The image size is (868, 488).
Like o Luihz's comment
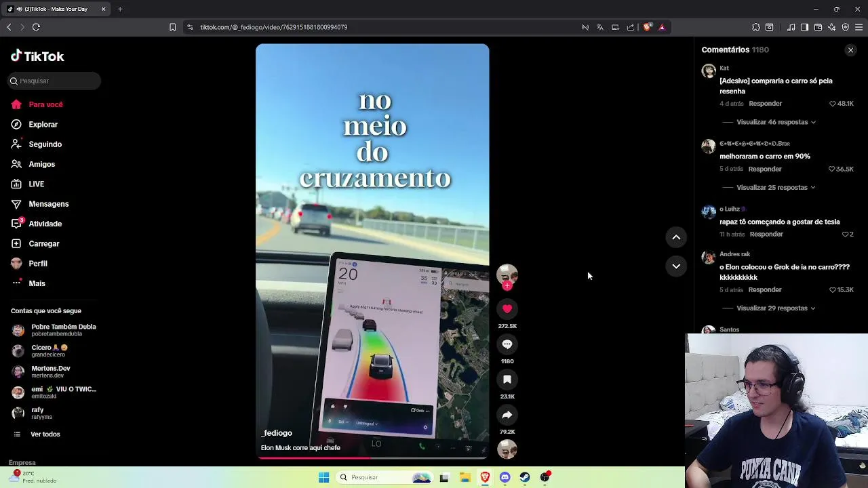click(x=845, y=235)
